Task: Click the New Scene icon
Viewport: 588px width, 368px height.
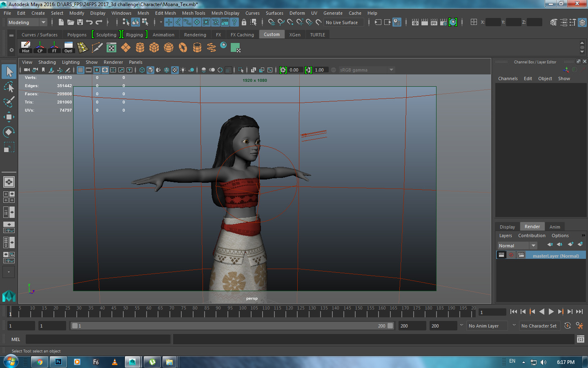Action: pos(61,22)
